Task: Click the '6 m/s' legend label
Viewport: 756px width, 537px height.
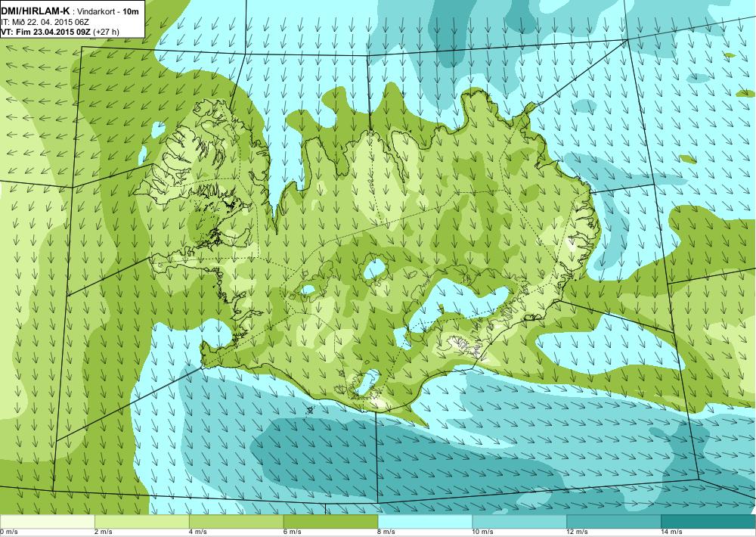Action: tap(293, 532)
